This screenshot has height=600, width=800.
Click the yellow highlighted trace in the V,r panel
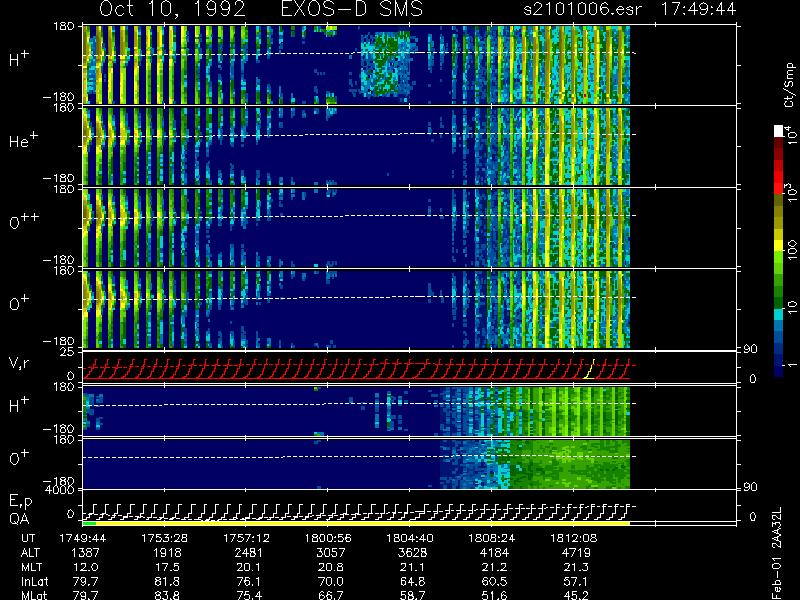pyautogui.click(x=589, y=368)
